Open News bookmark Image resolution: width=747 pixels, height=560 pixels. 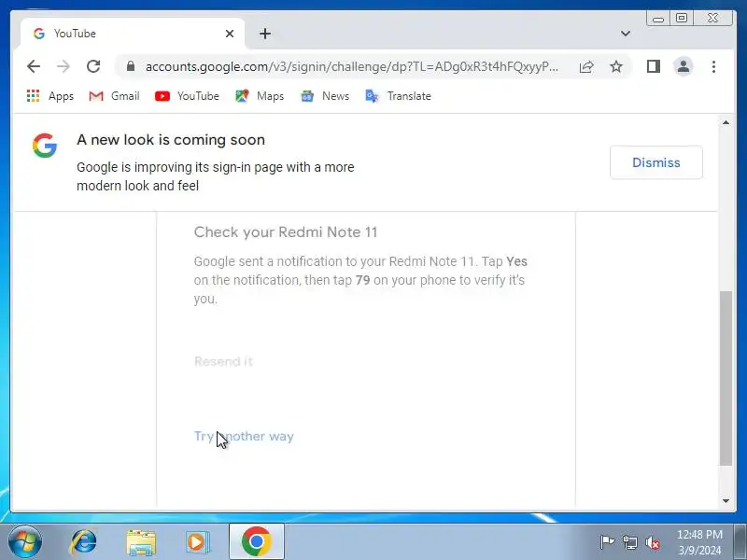tap(325, 96)
